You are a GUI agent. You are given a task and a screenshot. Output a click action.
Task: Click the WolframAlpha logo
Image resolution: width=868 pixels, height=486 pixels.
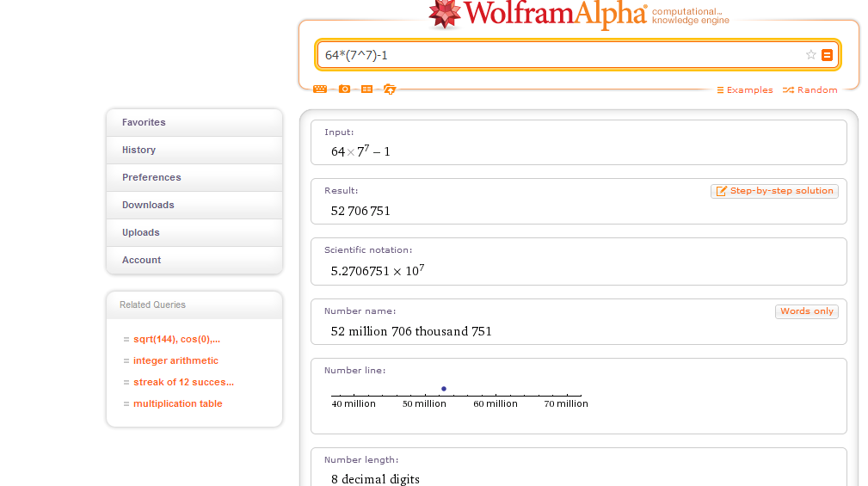click(538, 14)
